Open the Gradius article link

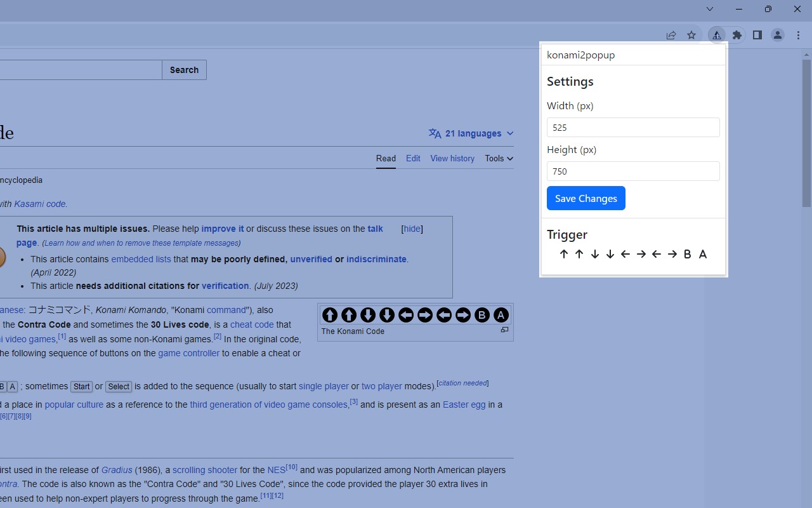pyautogui.click(x=117, y=470)
